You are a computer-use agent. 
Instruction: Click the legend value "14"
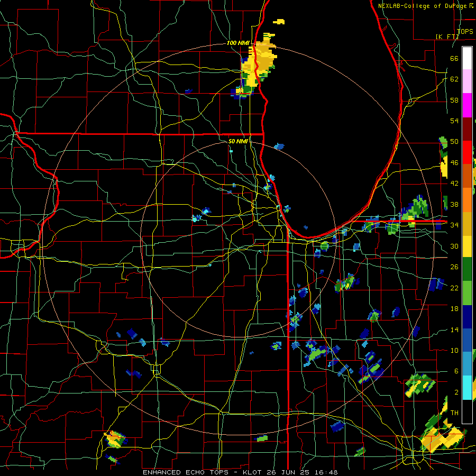pos(454,329)
